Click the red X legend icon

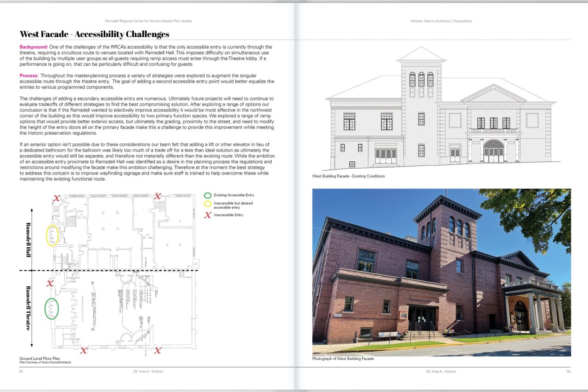click(208, 215)
